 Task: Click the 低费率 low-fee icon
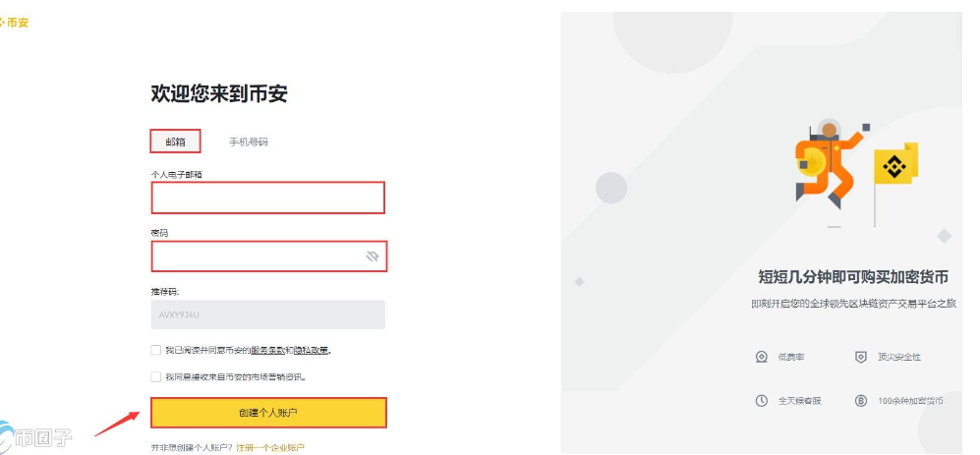click(761, 357)
